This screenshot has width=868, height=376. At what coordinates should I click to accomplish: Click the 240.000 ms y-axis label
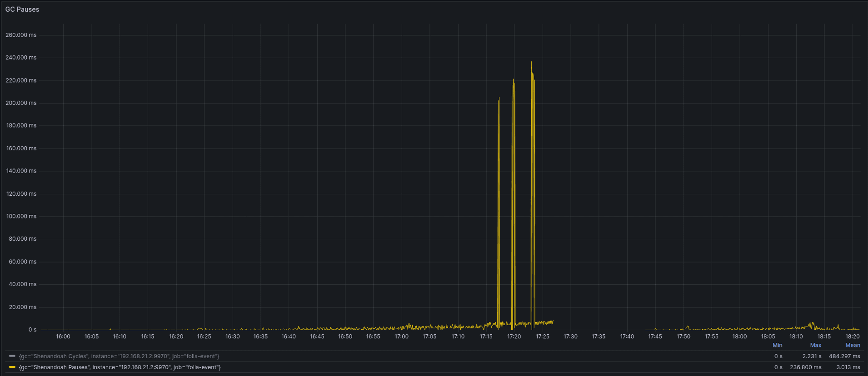pyautogui.click(x=21, y=58)
